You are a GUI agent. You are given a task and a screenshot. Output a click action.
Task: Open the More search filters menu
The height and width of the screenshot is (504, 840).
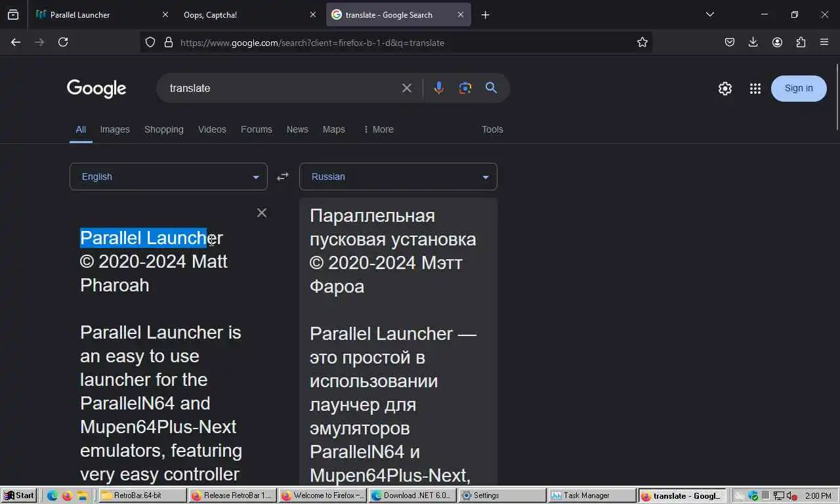[x=378, y=129]
